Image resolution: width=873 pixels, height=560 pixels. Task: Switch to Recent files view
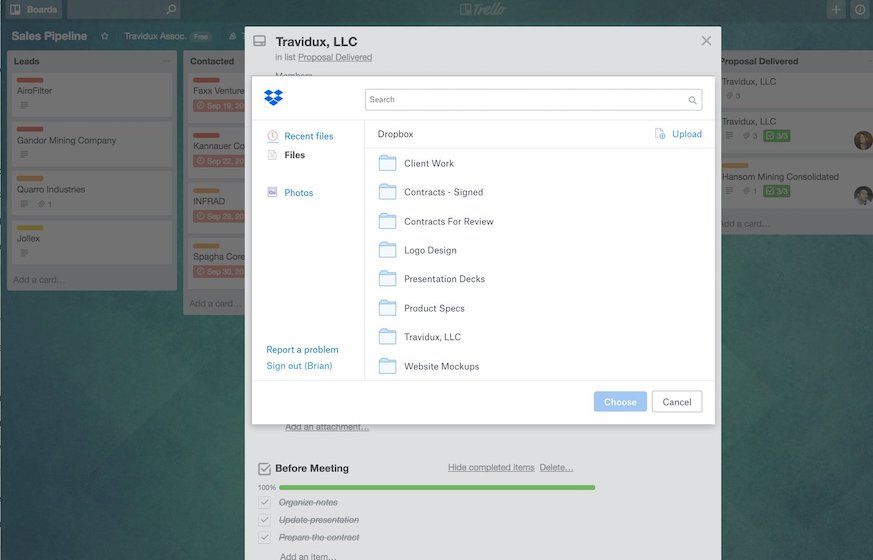coord(308,136)
